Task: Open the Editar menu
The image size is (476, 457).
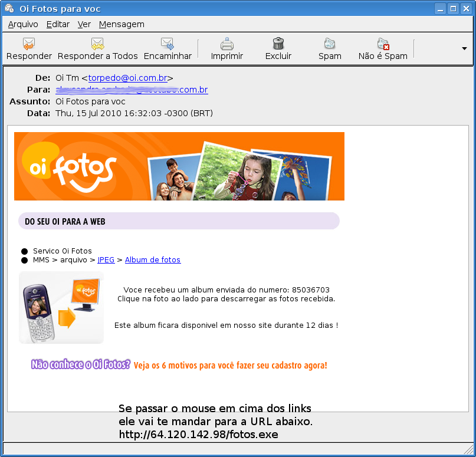Action: click(x=58, y=24)
